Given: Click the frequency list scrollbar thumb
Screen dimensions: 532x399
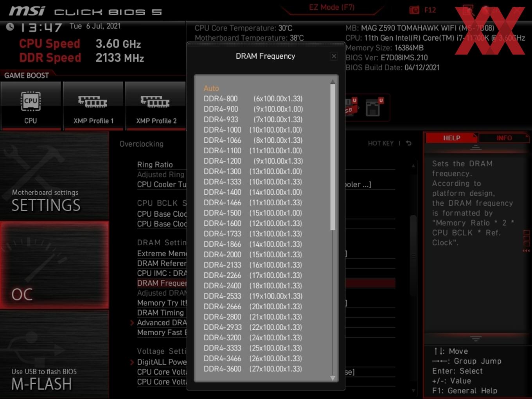Looking at the screenshot, I should [x=332, y=157].
